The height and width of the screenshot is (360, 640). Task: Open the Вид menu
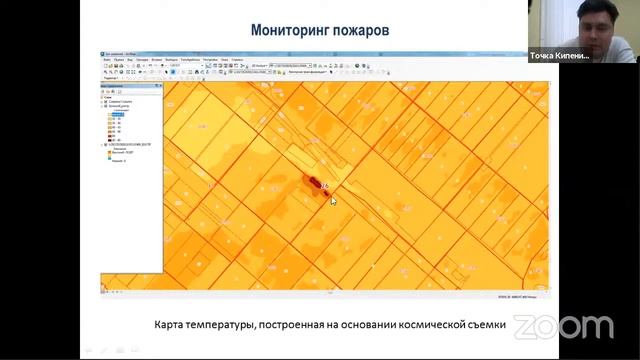(130, 60)
